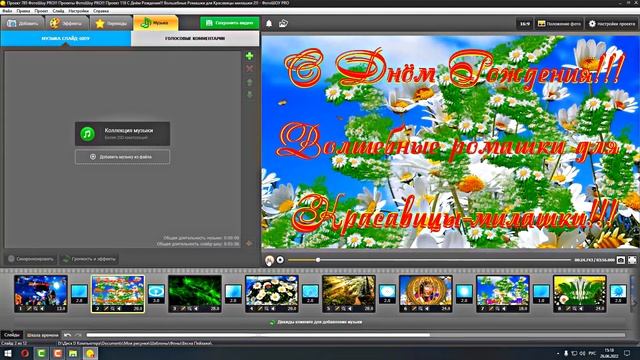Select slide 3 green thumbnail

[195, 294]
